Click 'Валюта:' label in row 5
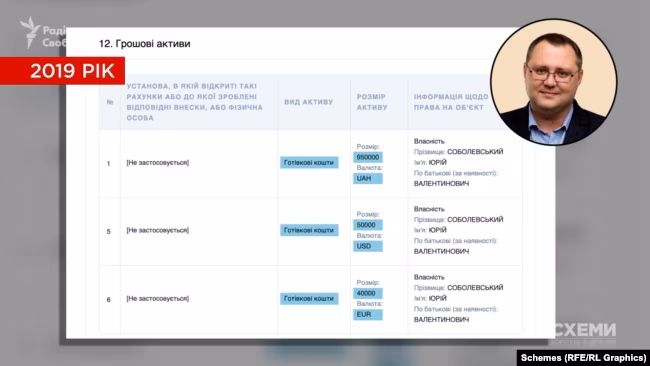 (370, 236)
